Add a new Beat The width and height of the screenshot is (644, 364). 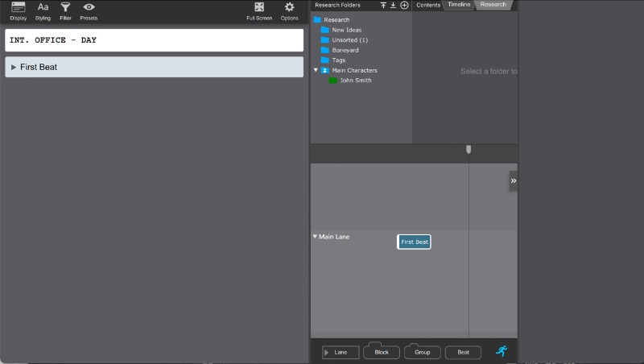coord(464,352)
